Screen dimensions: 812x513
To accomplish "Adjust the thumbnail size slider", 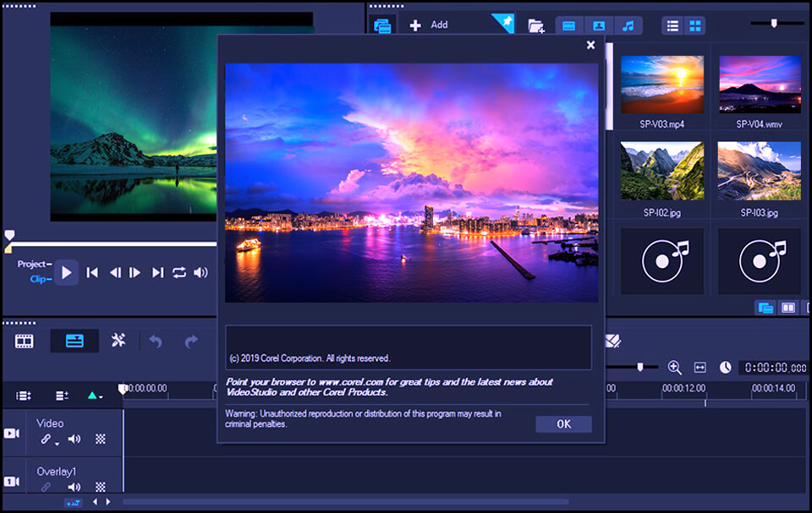I will pyautogui.click(x=774, y=24).
